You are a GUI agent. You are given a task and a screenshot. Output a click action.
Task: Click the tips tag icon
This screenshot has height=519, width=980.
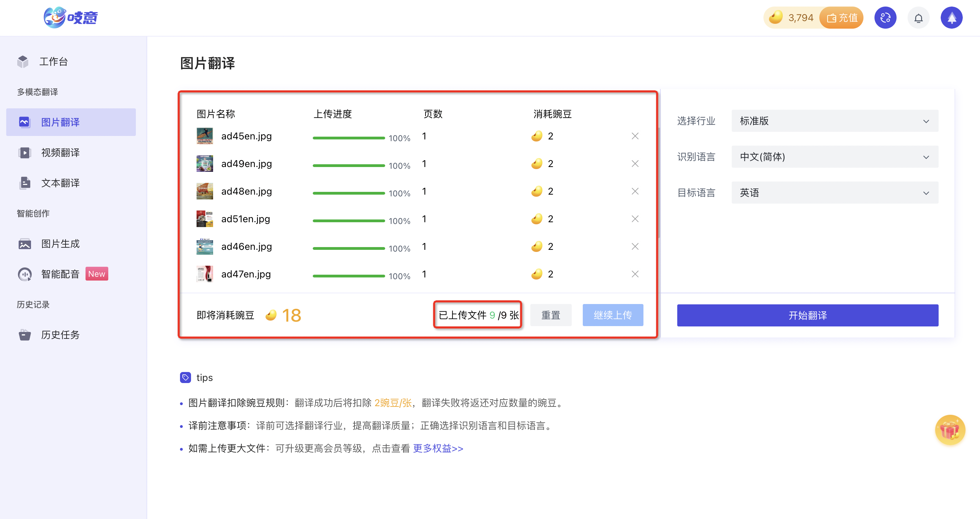point(185,378)
